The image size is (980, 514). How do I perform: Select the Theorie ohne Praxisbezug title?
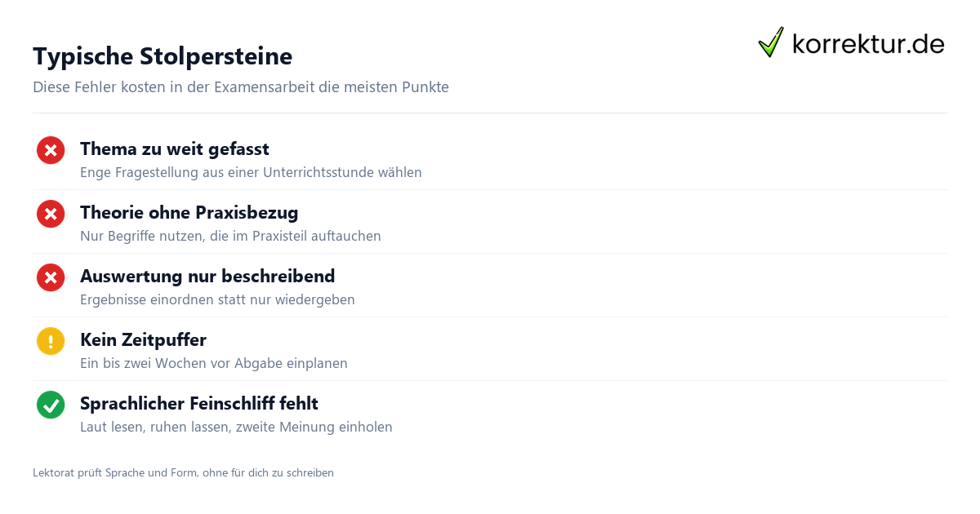point(189,213)
